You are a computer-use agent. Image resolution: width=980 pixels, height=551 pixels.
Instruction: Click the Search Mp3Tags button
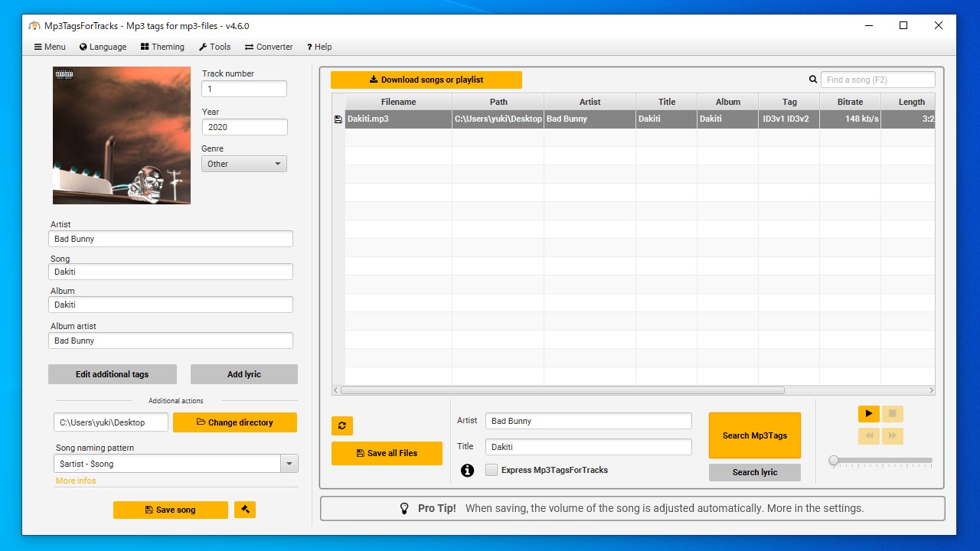click(755, 435)
